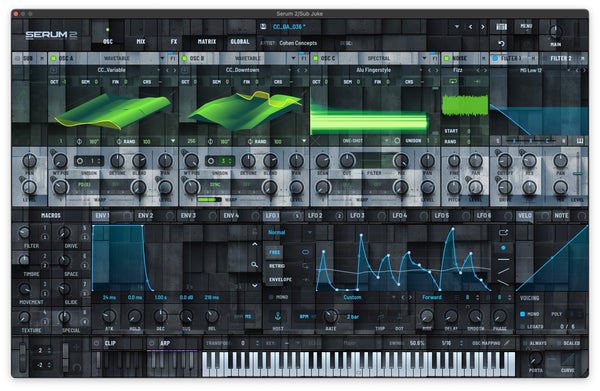Toggle OSC A on/off
Image resolution: width=600 pixels, height=391 pixels.
click(54, 58)
